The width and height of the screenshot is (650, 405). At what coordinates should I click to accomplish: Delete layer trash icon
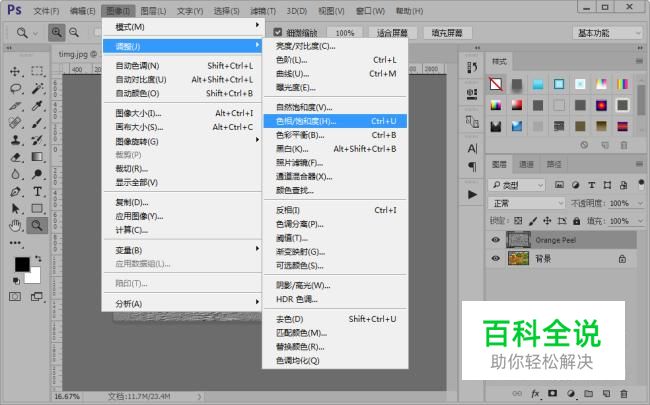[x=623, y=393]
